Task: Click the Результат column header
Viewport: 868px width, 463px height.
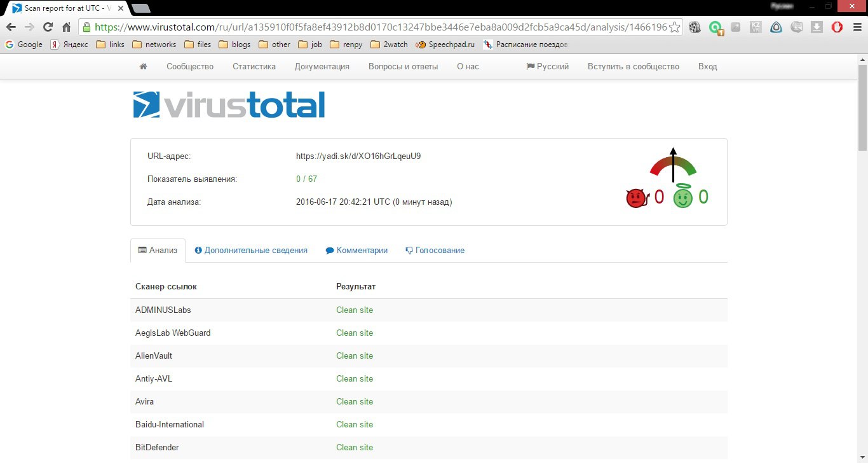Action: coord(356,286)
